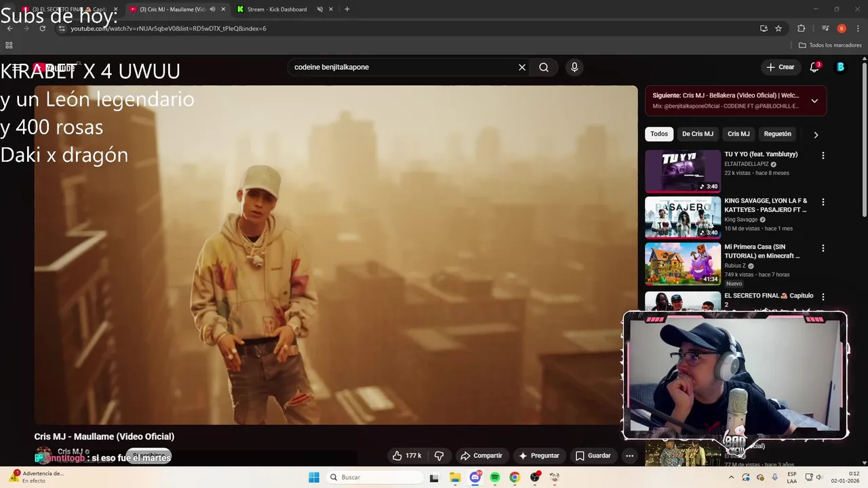868x488 pixels.
Task: Select the De Cris MJ filter chip
Action: [698, 134]
